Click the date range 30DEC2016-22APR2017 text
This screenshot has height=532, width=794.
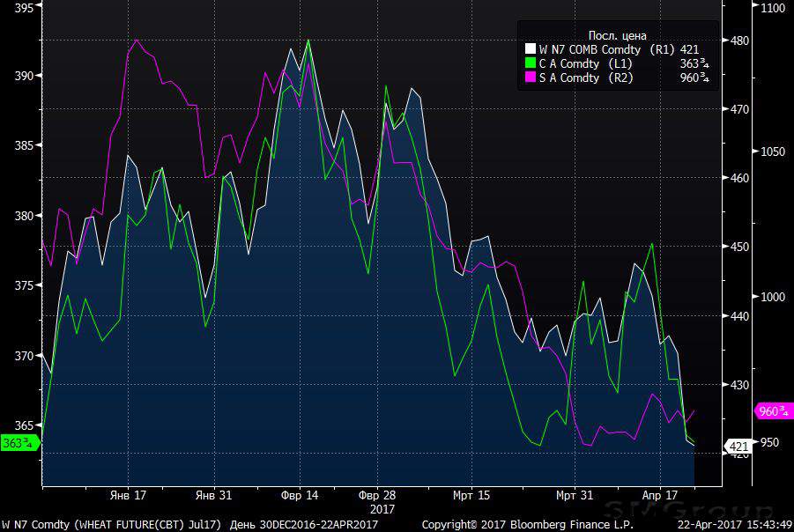[x=302, y=525]
